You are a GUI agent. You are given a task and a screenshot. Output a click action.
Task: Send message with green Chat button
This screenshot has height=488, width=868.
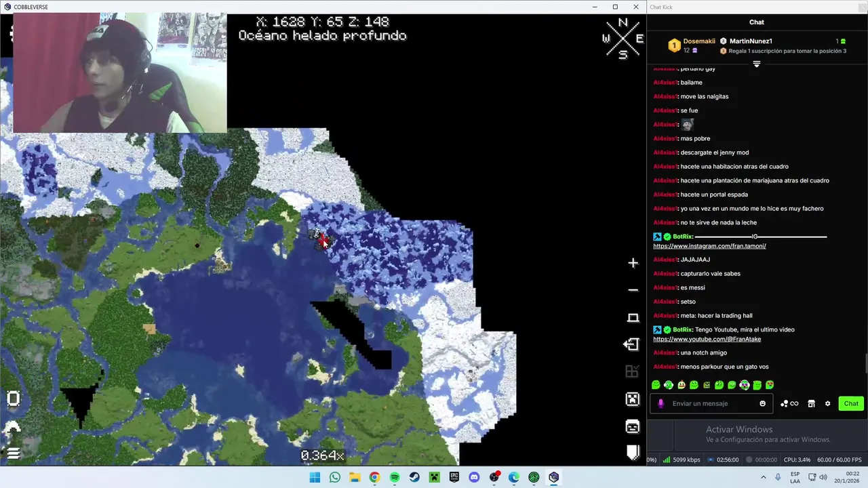[x=851, y=403]
